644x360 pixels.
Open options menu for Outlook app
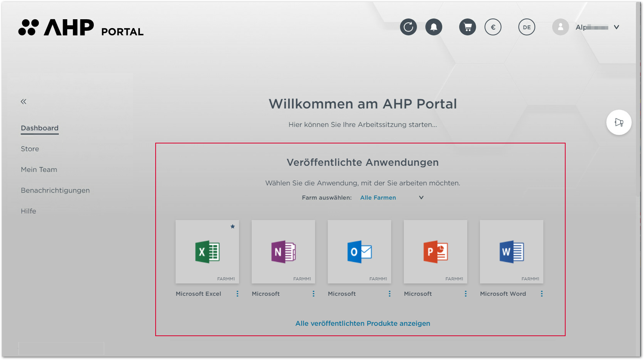(390, 294)
